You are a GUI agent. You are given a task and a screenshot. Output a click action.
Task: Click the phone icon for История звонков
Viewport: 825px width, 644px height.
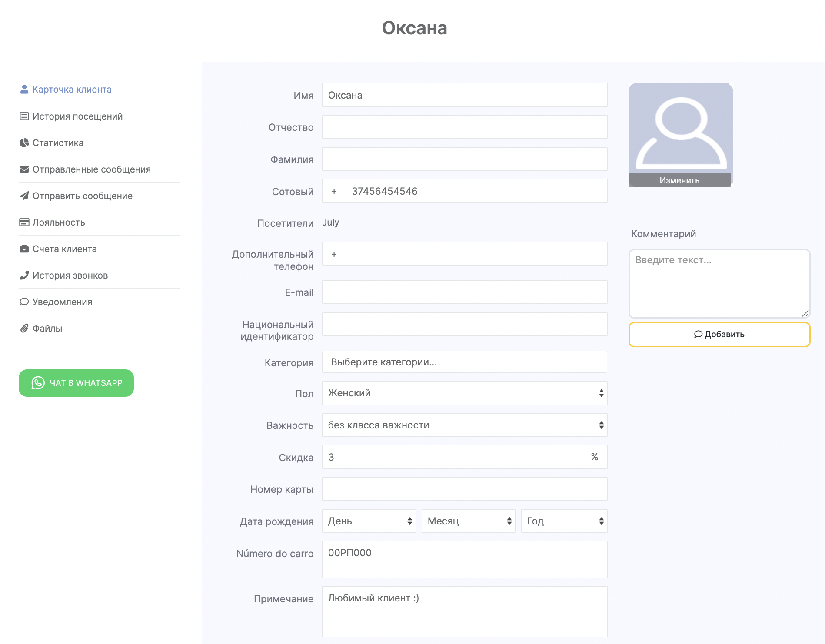pos(24,276)
